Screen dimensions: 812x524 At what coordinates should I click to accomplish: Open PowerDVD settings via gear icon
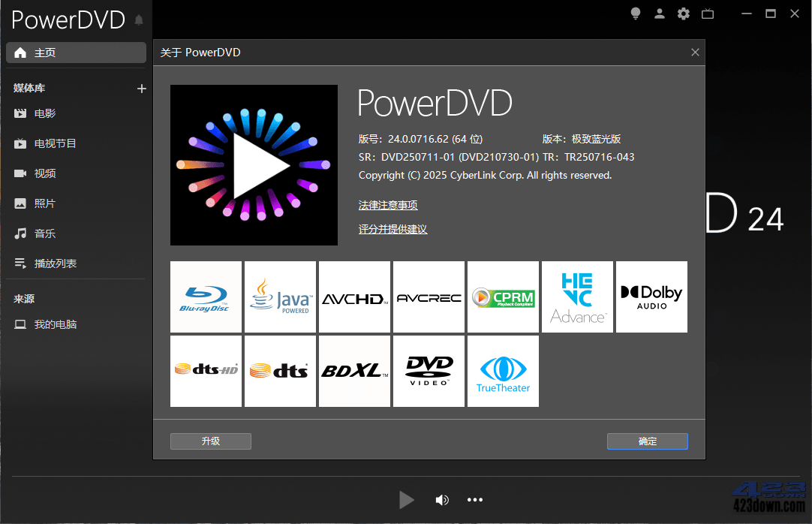coord(683,13)
